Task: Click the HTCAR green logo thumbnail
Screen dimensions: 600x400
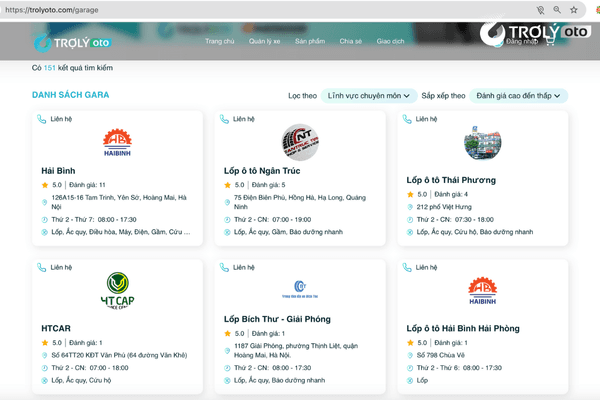Action: [x=117, y=291]
